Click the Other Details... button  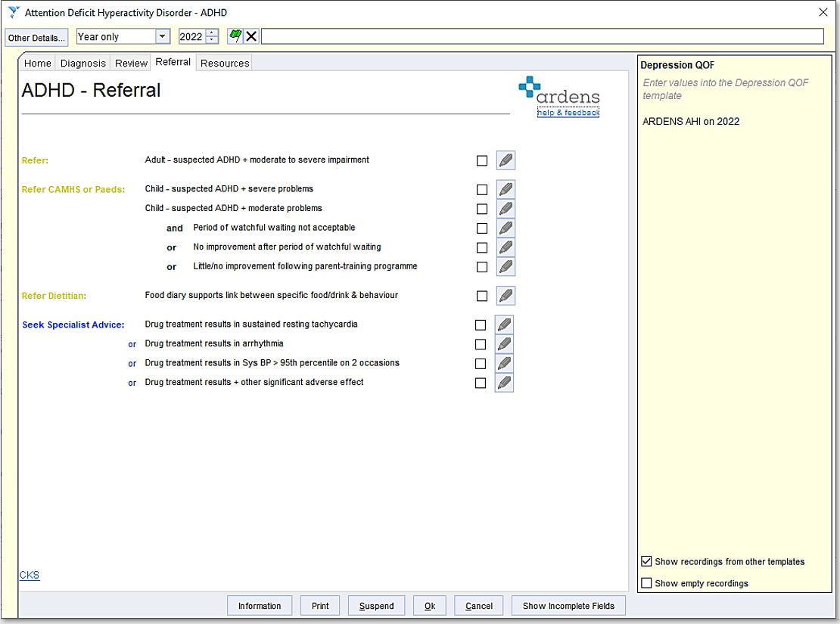click(x=36, y=38)
